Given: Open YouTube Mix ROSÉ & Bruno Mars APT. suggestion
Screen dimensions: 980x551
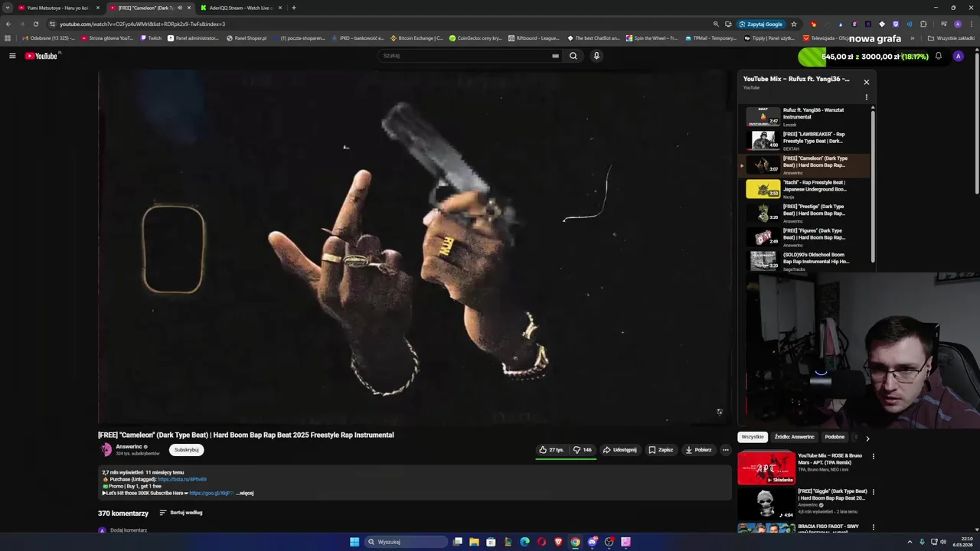Looking at the screenshot, I should point(802,468).
